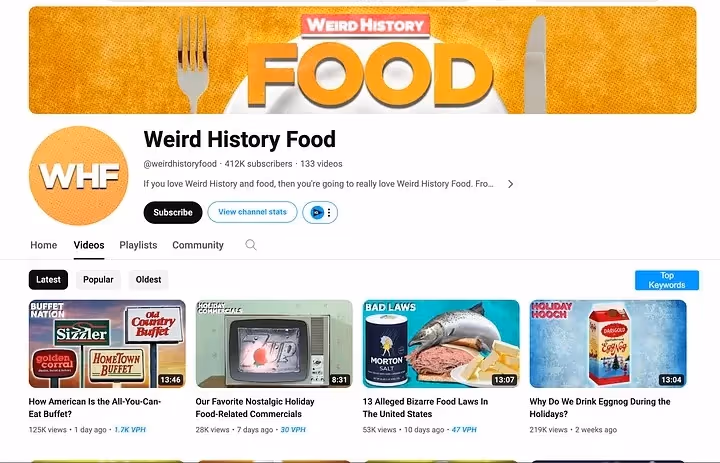This screenshot has height=463, width=720.
Task: Open the vidIQ extension menu beside View channel stats
Action: point(320,213)
